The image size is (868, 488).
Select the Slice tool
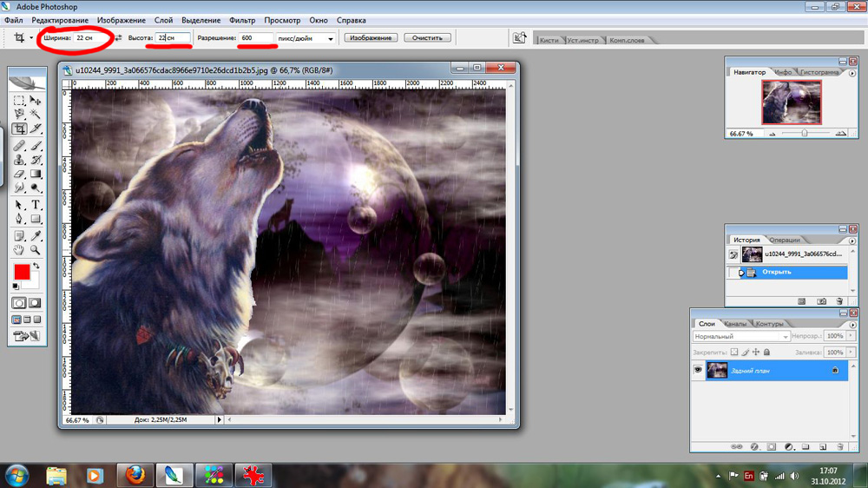[36, 129]
